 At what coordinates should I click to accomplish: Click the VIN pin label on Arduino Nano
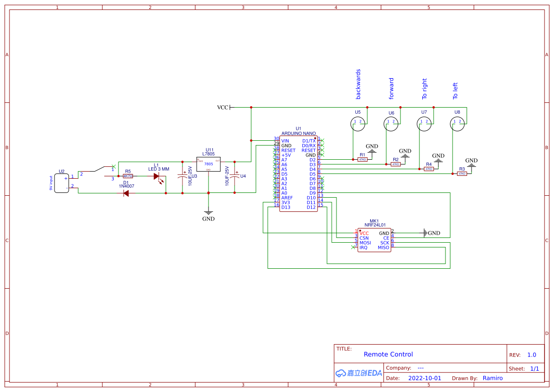pos(285,141)
